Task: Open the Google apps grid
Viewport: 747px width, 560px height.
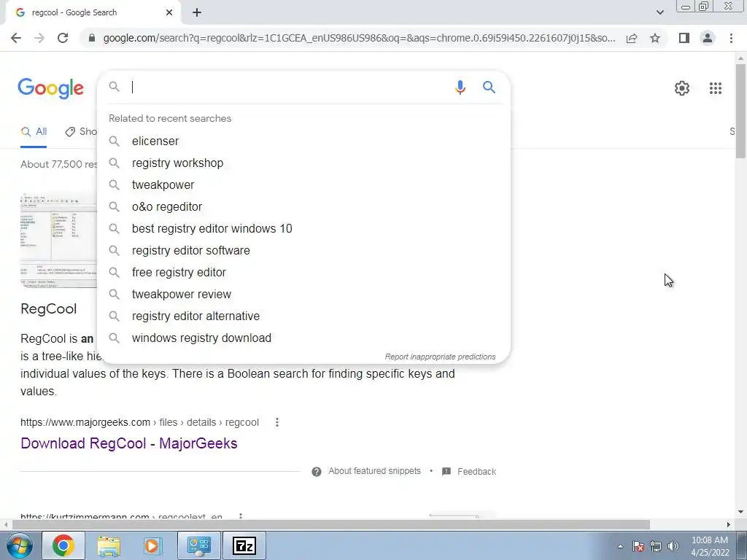Action: coord(716,88)
